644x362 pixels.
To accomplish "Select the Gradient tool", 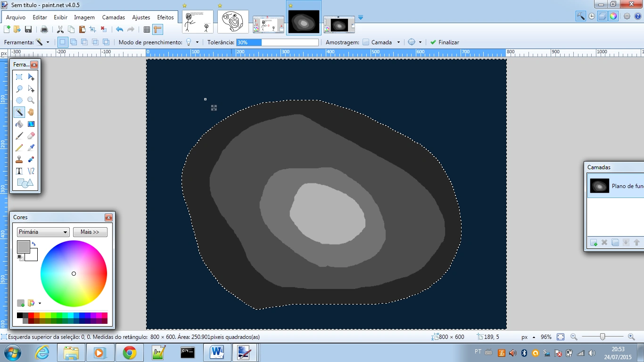I will (31, 124).
